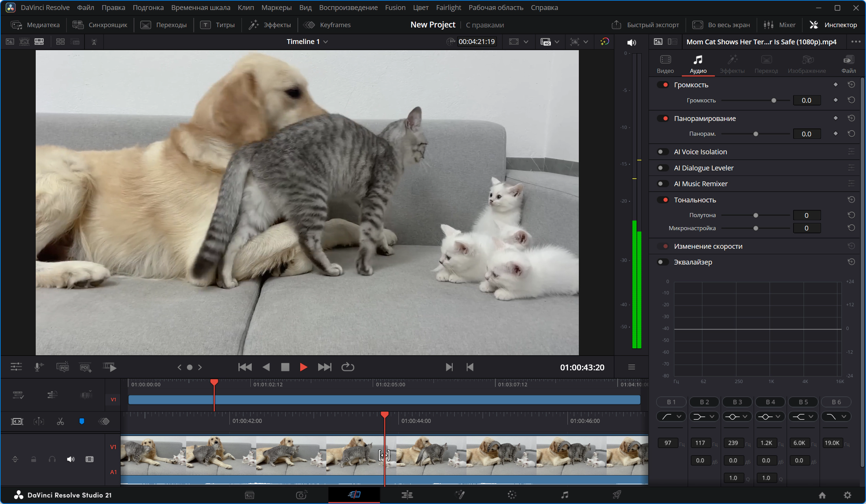Open viewer options hamburger menu
Image resolution: width=866 pixels, height=504 pixels.
[631, 367]
